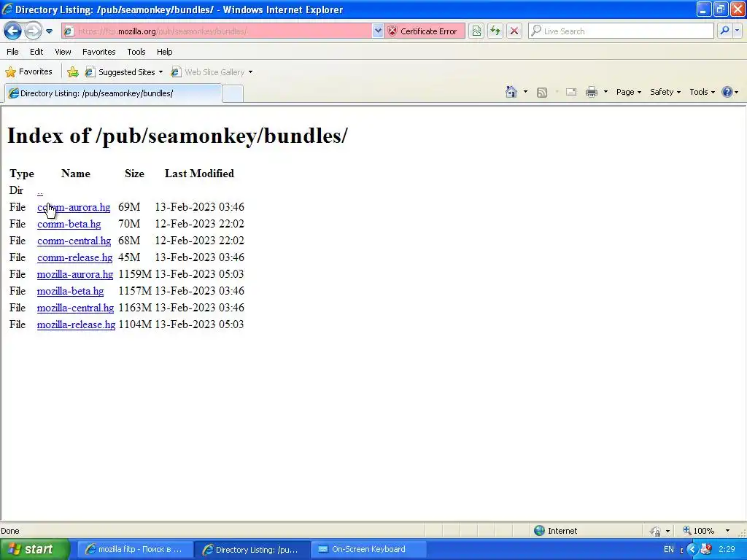Select the Directory Listing browser tab
The image size is (747, 560).
coord(113,93)
